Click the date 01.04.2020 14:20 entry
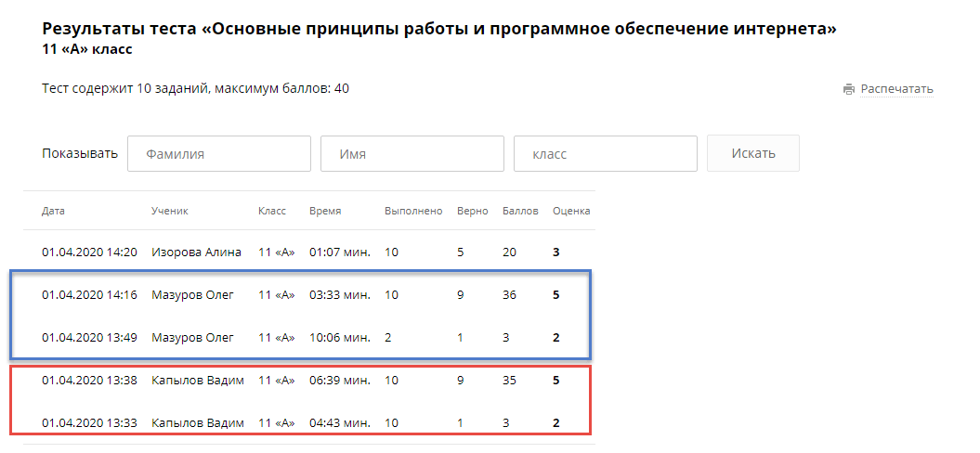 click(x=89, y=252)
